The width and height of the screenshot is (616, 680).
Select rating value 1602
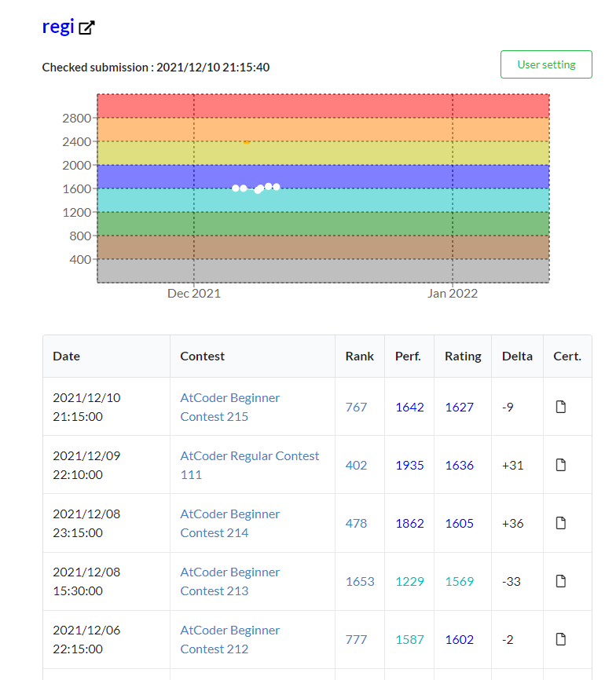coord(460,640)
